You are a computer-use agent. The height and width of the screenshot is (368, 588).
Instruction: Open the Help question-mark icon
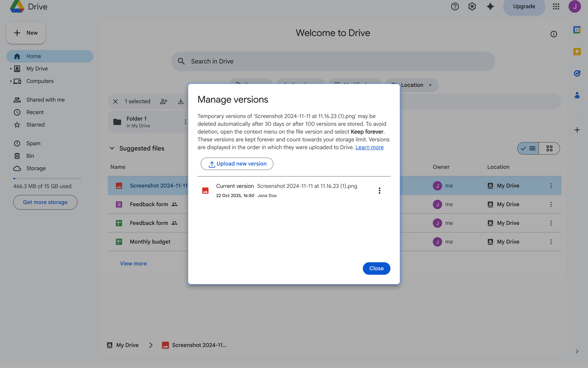coord(455,6)
